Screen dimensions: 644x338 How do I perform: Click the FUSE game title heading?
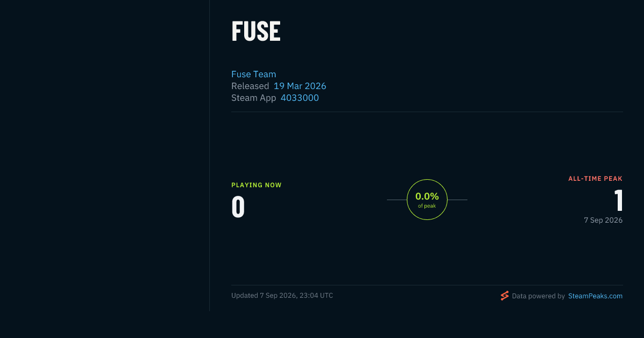(256, 32)
